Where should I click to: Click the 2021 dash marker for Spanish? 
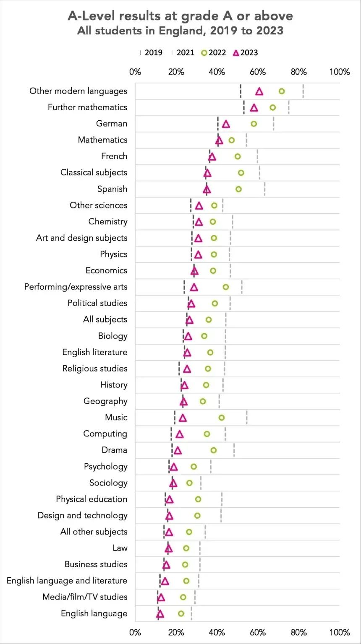pyautogui.click(x=265, y=189)
